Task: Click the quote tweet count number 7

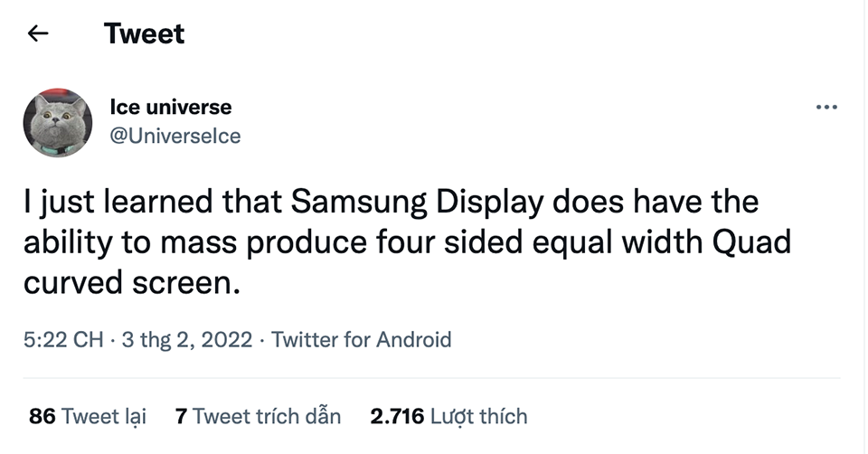Action: pos(181,416)
